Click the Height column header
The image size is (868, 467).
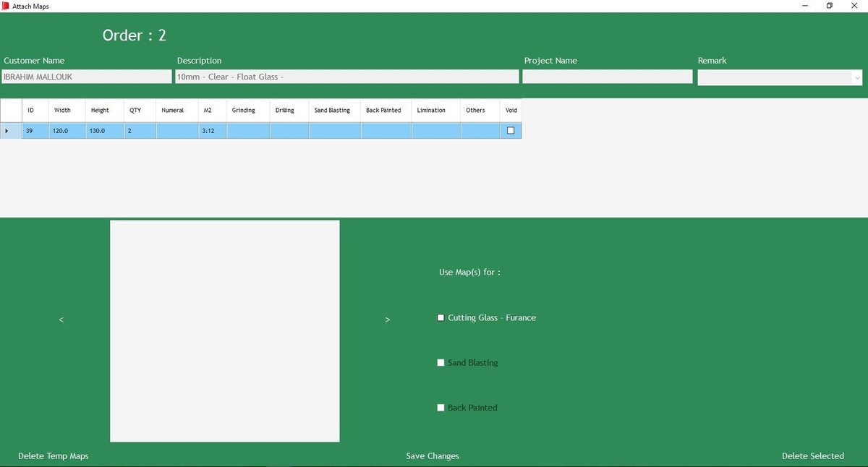point(101,111)
